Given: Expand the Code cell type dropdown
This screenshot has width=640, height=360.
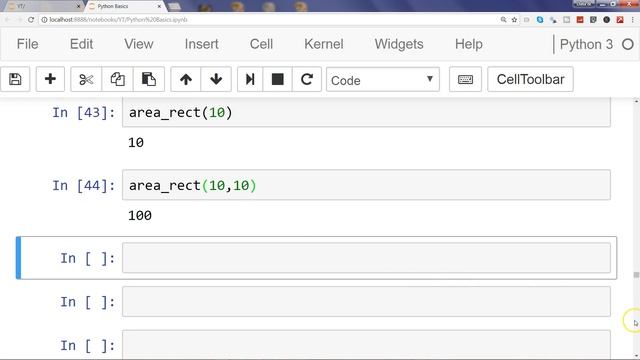Looking at the screenshot, I should pyautogui.click(x=382, y=80).
